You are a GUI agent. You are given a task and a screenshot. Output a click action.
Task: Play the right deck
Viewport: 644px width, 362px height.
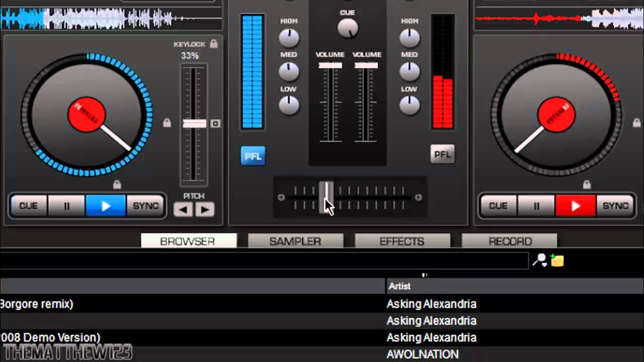(576, 206)
